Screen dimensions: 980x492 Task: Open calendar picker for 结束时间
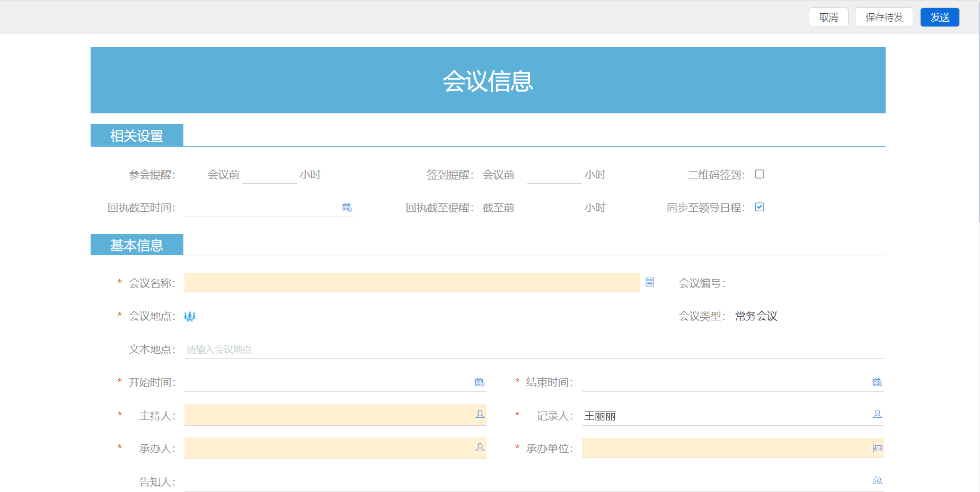877,382
